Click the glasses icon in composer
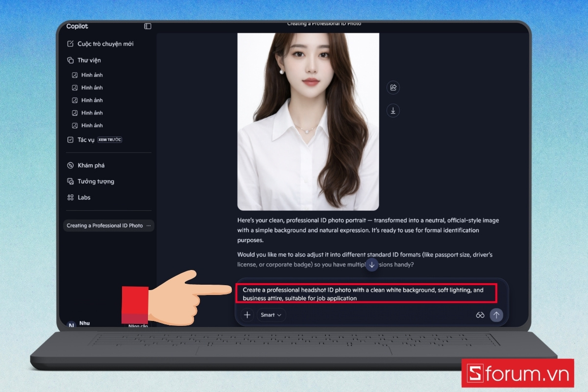588x392 pixels. (x=480, y=315)
